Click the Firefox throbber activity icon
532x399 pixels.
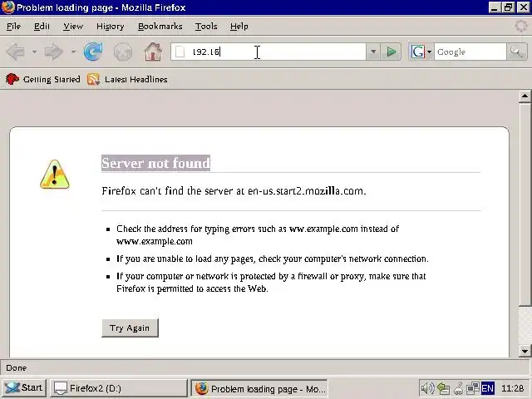[521, 26]
